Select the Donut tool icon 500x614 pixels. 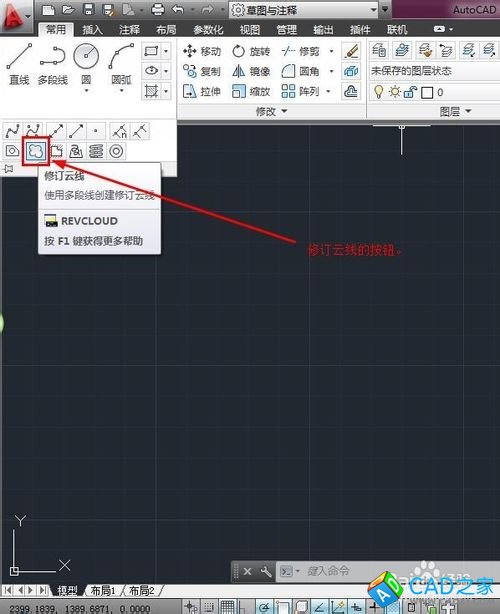click(116, 151)
